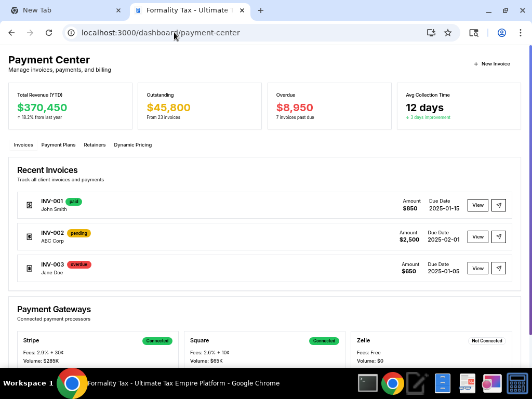Send invoice INV-001 using the paper plane icon
The image size is (532, 399).
click(498, 205)
